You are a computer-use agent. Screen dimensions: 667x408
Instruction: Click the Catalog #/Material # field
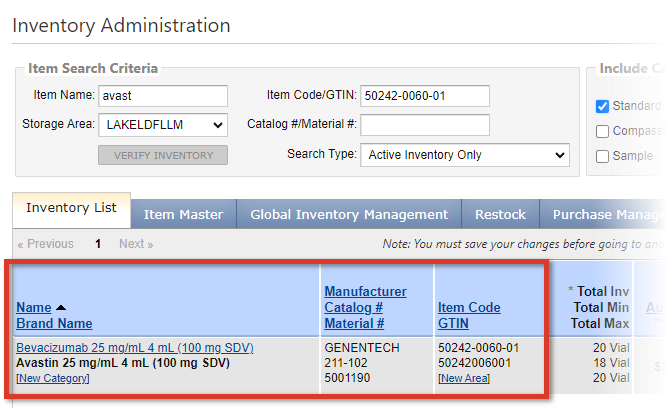point(424,125)
